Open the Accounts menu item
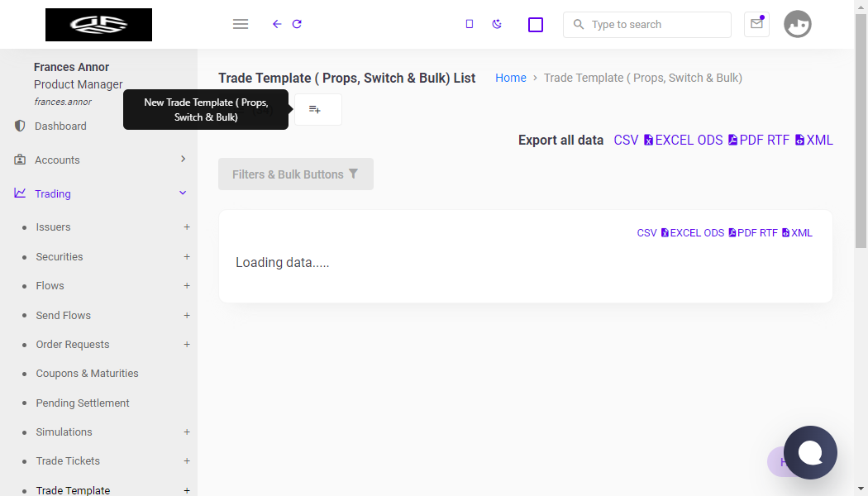Image resolution: width=868 pixels, height=496 pixels. 57,160
